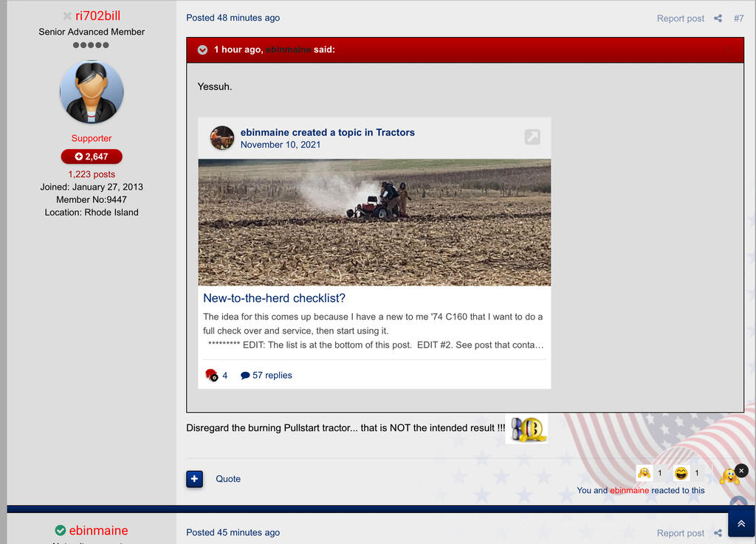Click ebinmaine's small avatar in embed card
The image size is (756, 544).
(x=222, y=138)
